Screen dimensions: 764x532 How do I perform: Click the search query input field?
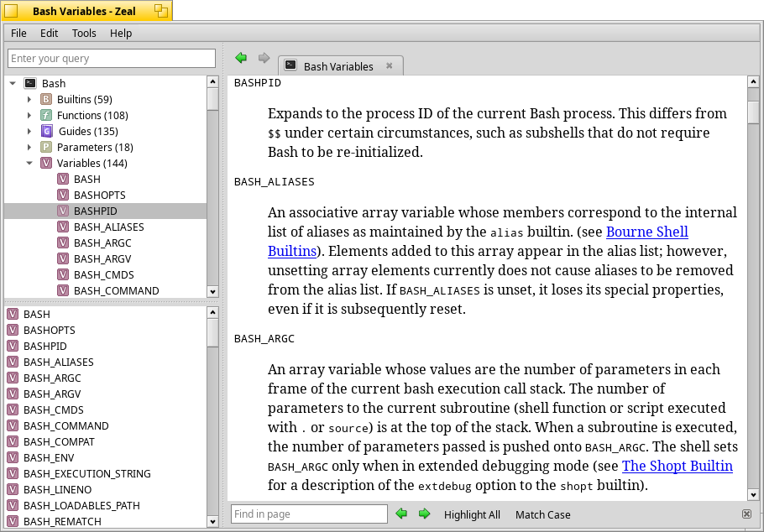pos(112,59)
